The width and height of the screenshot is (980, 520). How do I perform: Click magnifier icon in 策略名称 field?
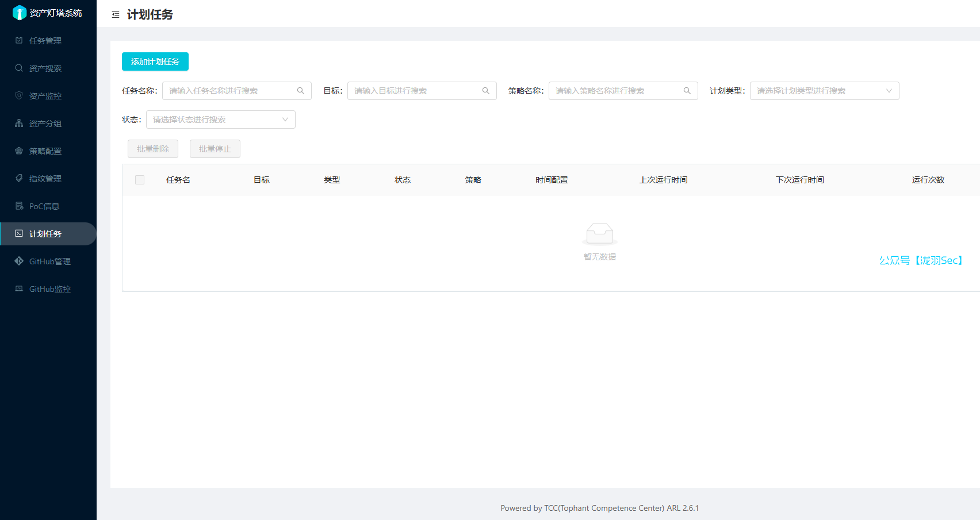pos(687,91)
